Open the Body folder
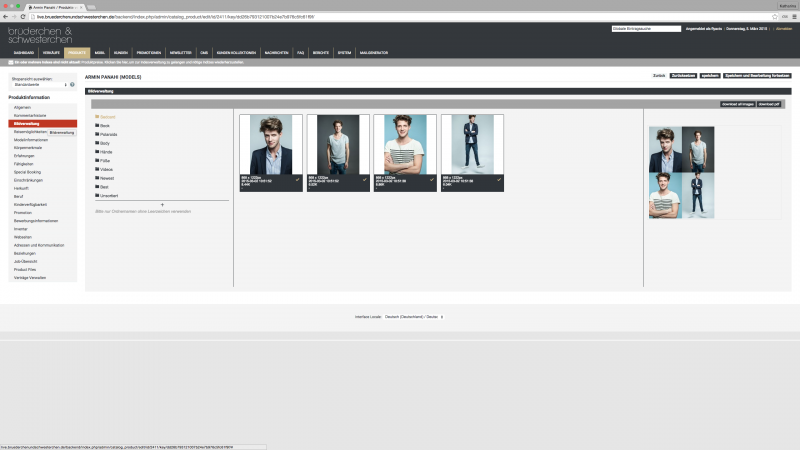The image size is (800, 450). (x=102, y=143)
